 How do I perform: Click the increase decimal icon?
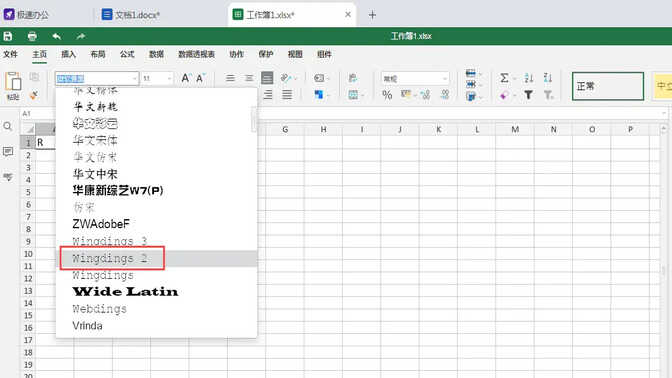(425, 95)
